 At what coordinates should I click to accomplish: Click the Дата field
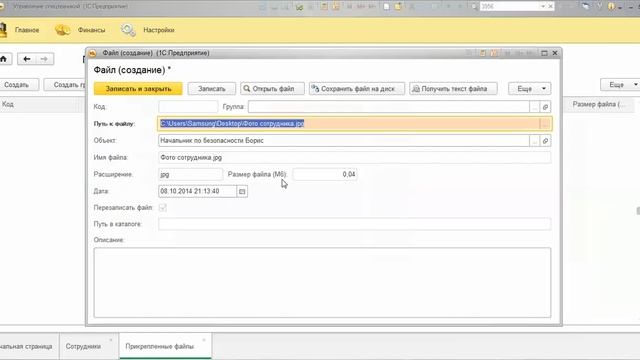click(x=198, y=191)
